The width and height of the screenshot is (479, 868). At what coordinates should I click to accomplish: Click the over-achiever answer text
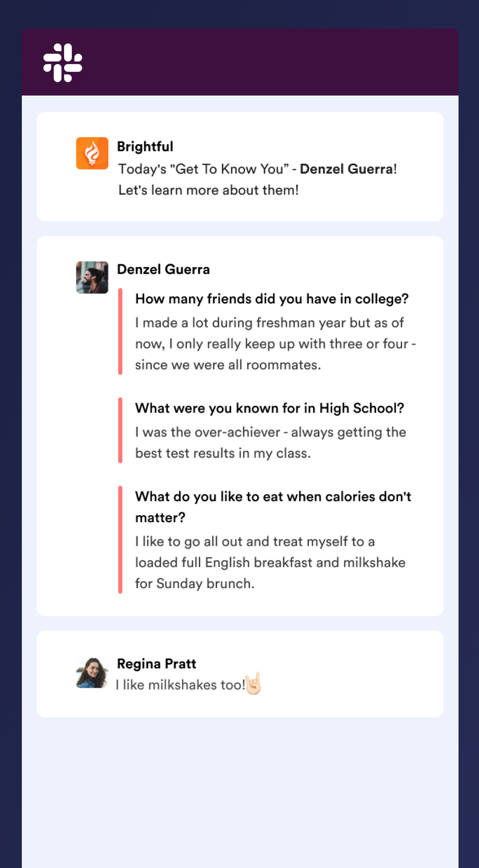271,443
